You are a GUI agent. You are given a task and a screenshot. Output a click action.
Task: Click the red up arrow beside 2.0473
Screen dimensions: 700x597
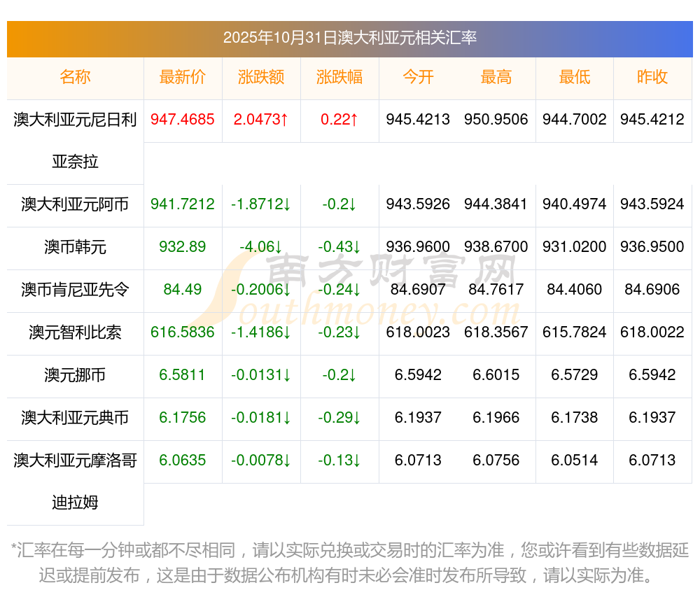284,120
